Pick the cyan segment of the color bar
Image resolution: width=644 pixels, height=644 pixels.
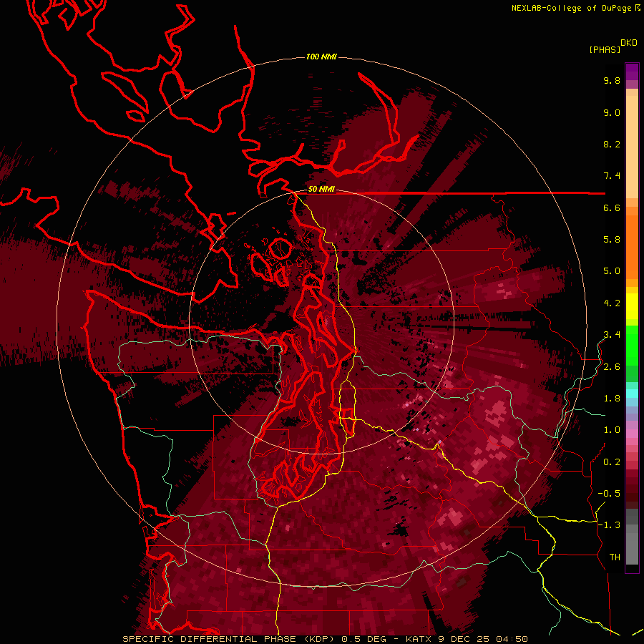632,394
